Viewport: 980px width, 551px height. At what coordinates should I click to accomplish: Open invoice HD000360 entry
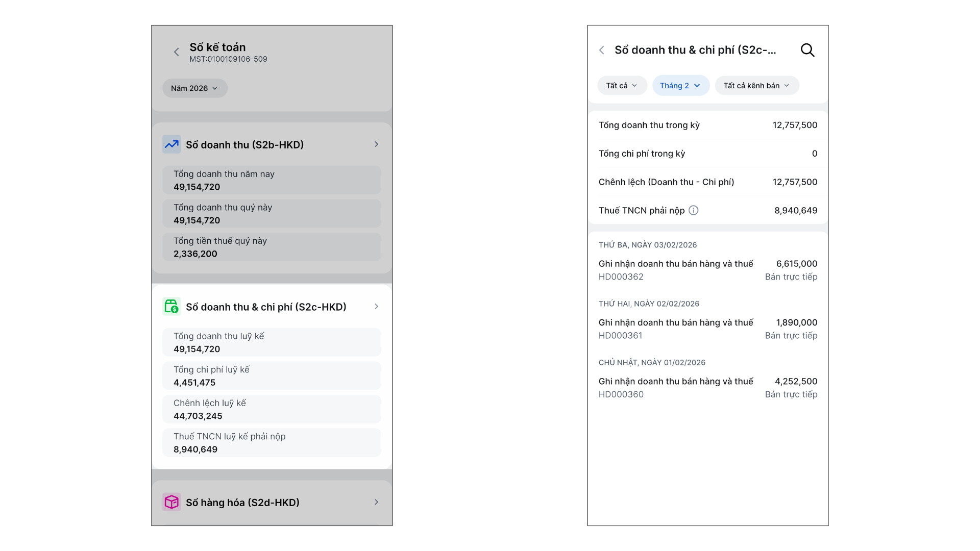coord(707,387)
